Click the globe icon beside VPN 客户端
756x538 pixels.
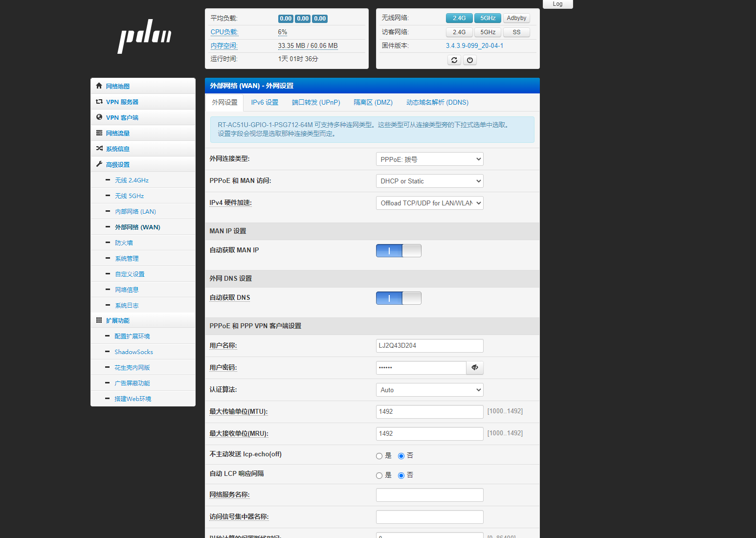(x=99, y=117)
